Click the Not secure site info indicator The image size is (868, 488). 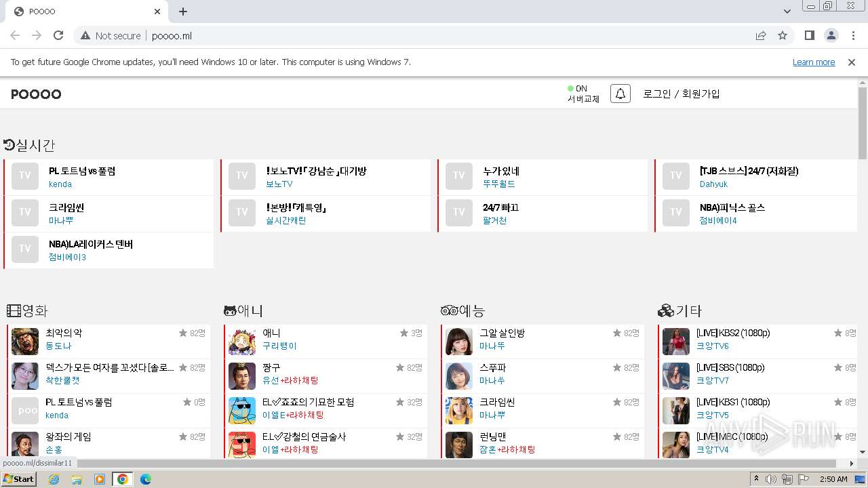[111, 35]
